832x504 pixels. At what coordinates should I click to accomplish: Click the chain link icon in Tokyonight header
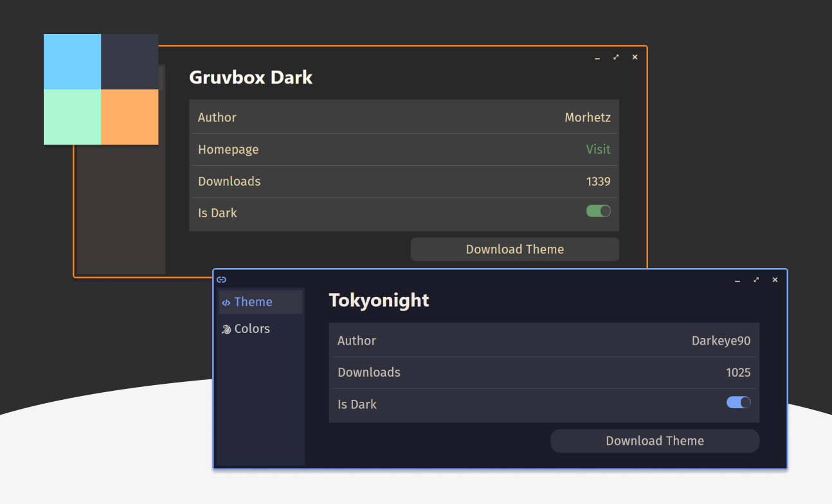[221, 280]
